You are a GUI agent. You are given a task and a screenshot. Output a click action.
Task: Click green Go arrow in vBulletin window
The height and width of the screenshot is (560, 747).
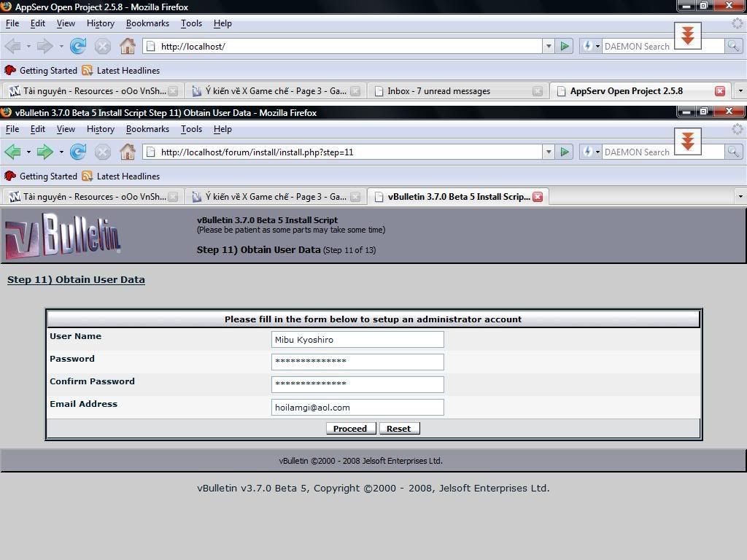click(x=565, y=152)
